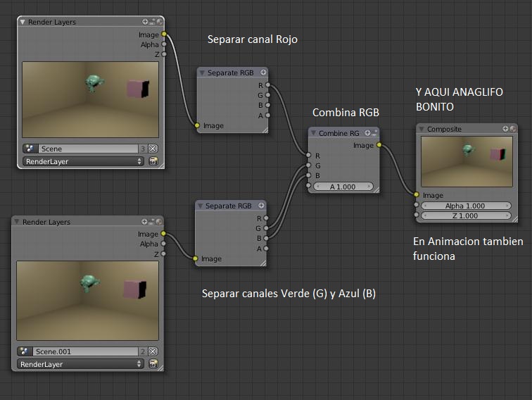The width and height of the screenshot is (532, 400).
Task: Click the Alpha 1.000 value slider
Action: tap(466, 206)
